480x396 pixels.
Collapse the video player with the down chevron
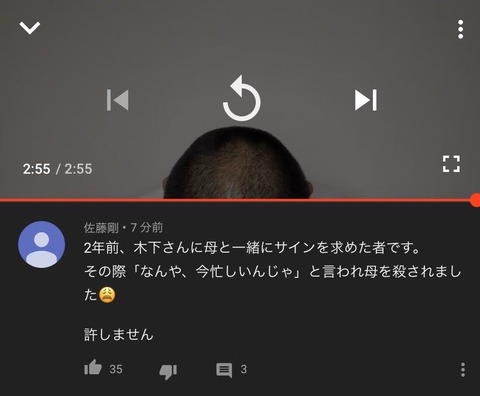click(x=30, y=28)
